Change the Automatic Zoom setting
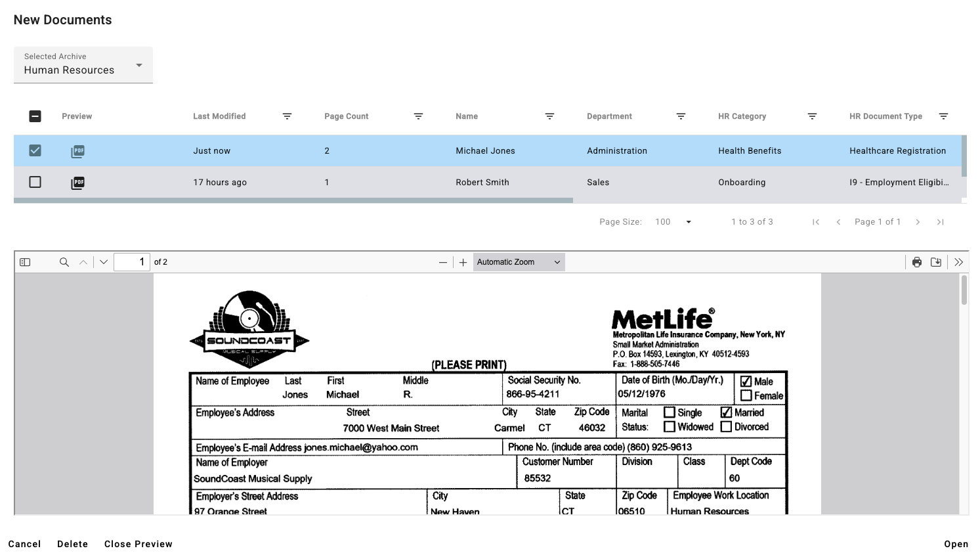The width and height of the screenshot is (980, 559). (518, 261)
